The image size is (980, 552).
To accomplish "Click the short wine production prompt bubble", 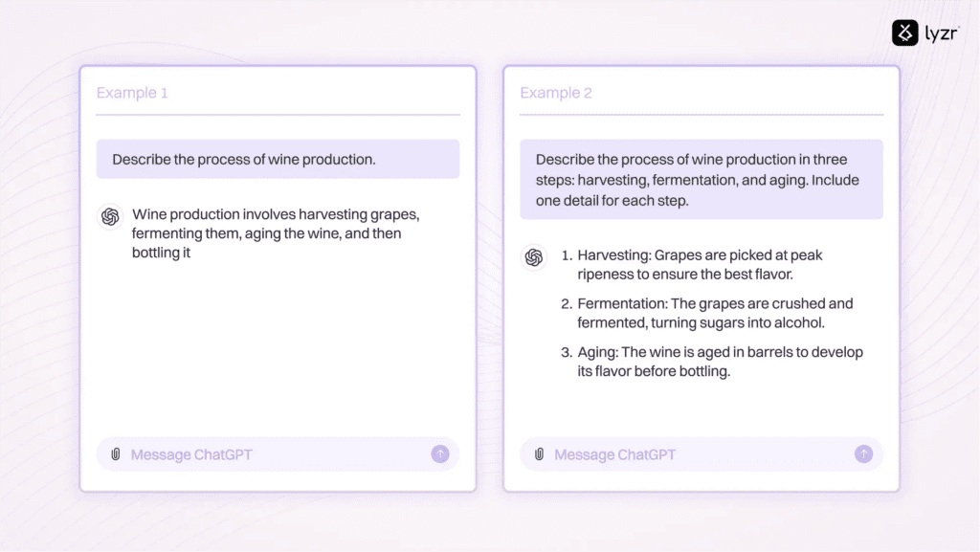I will click(x=278, y=159).
